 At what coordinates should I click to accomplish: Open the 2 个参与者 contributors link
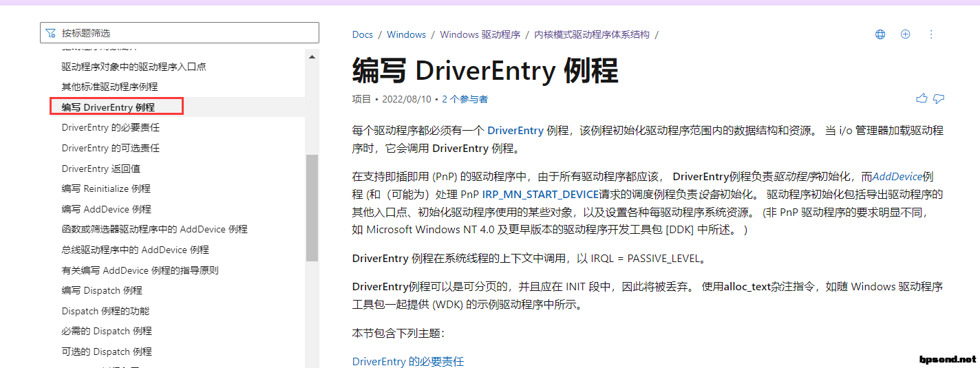465,99
